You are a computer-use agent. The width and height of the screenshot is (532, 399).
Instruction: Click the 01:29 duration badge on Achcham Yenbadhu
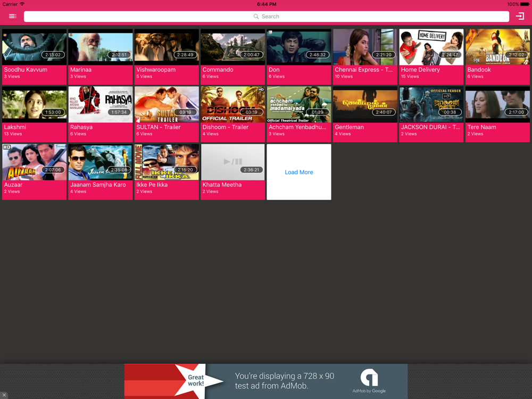coord(318,112)
